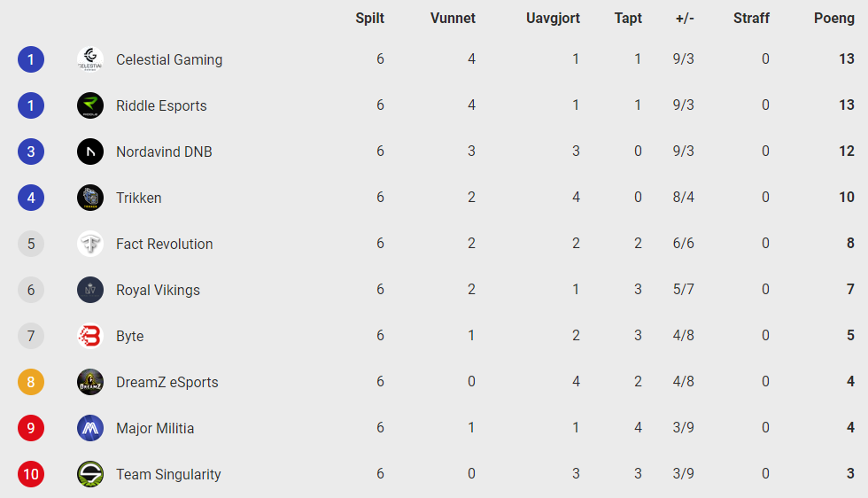Viewport: 868px width, 498px height.
Task: Click the Royal Vikings team logo
Action: tap(90, 290)
